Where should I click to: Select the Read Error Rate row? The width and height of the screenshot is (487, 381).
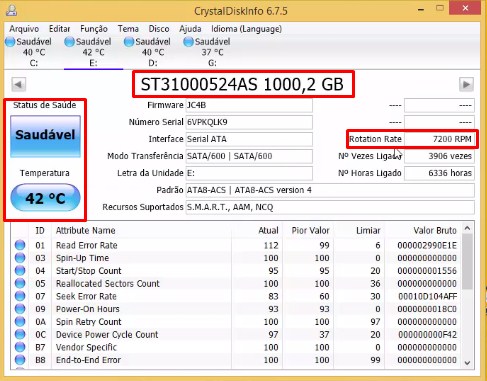point(236,245)
